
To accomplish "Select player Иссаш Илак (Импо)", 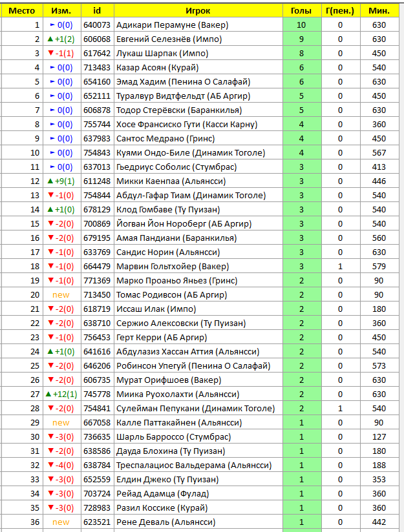I will click(156, 309).
